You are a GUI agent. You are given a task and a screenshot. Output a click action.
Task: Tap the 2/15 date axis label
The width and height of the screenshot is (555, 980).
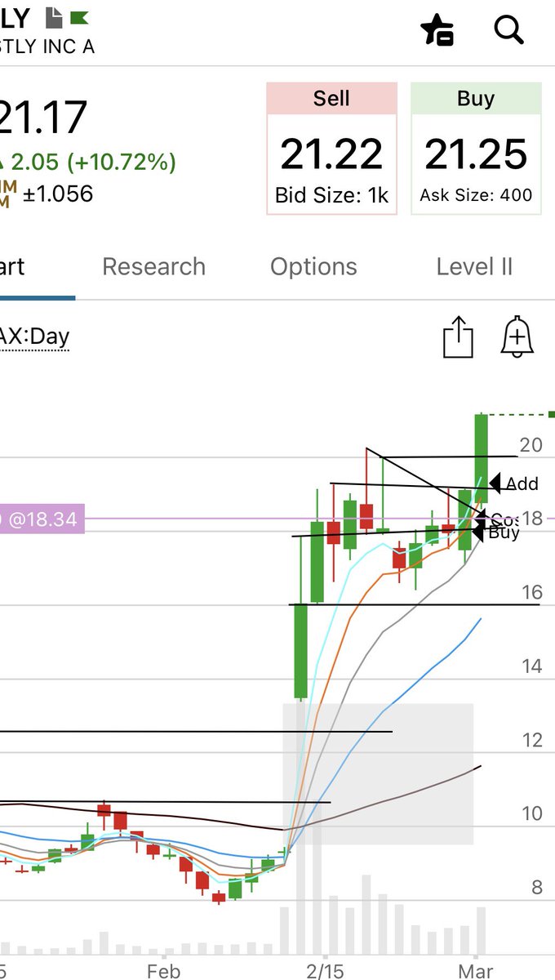pyautogui.click(x=325, y=970)
